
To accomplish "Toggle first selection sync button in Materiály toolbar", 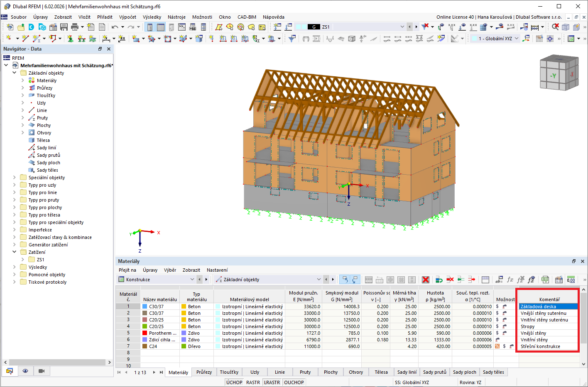I will coord(344,280).
